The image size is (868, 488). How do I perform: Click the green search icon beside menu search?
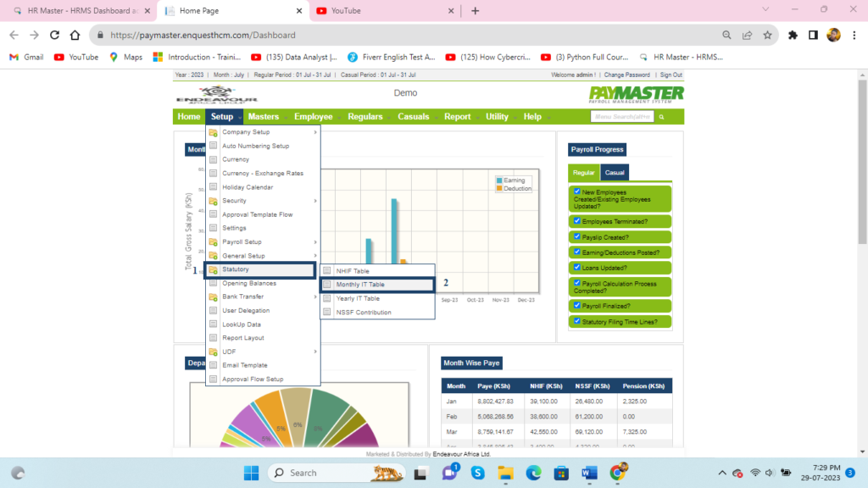tap(662, 117)
